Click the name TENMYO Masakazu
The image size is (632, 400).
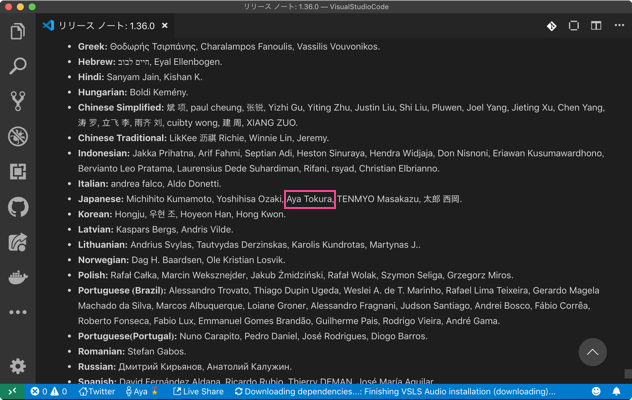tap(378, 199)
